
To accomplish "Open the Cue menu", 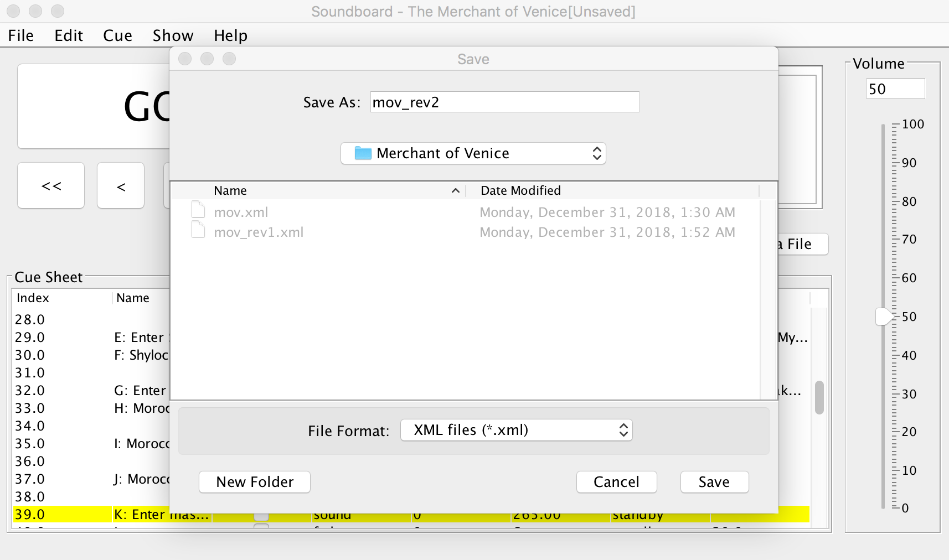I will click(117, 35).
